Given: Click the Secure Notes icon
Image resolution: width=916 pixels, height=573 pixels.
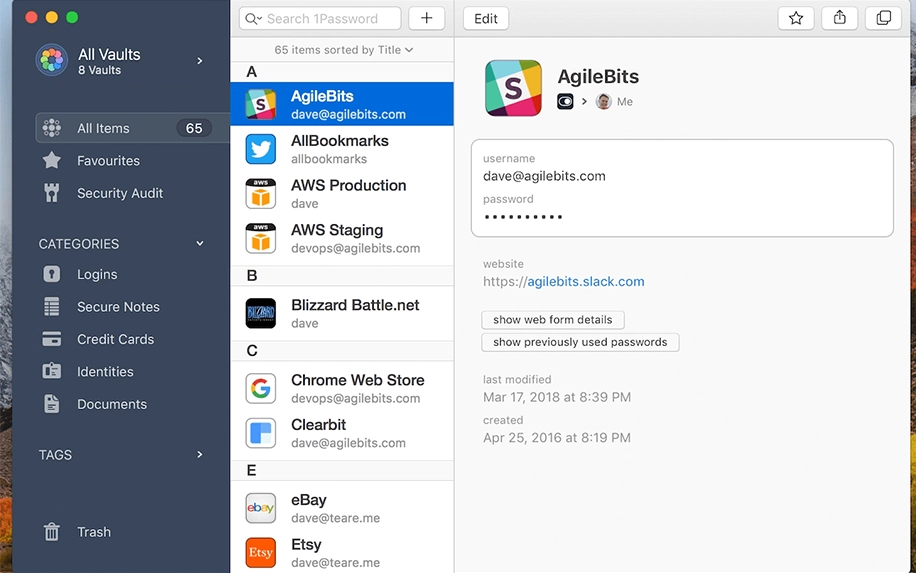Looking at the screenshot, I should (x=51, y=307).
